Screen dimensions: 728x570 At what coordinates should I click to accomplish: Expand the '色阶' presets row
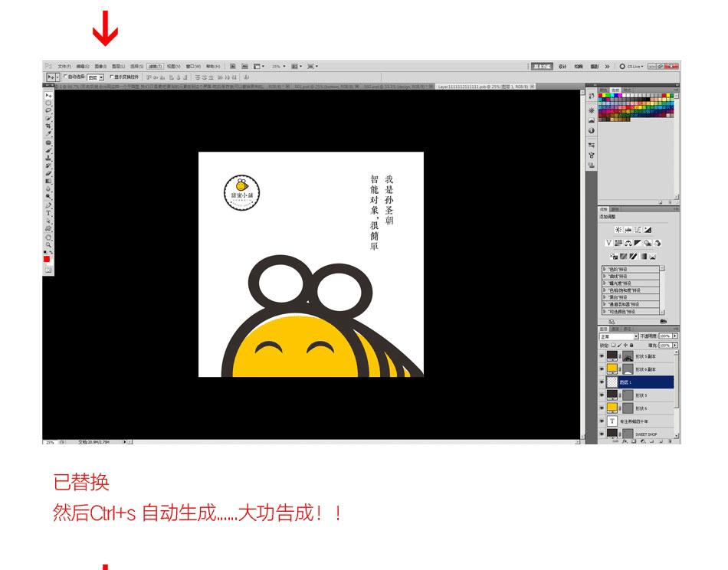point(631,269)
